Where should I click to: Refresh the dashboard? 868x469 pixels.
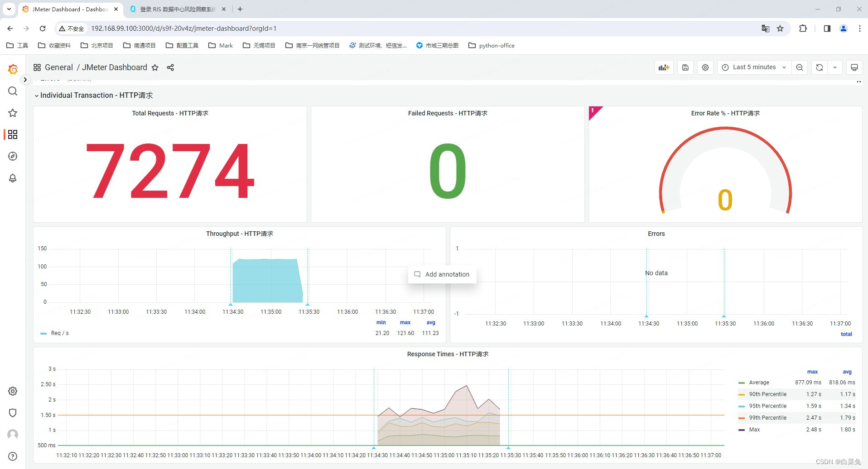click(x=820, y=67)
